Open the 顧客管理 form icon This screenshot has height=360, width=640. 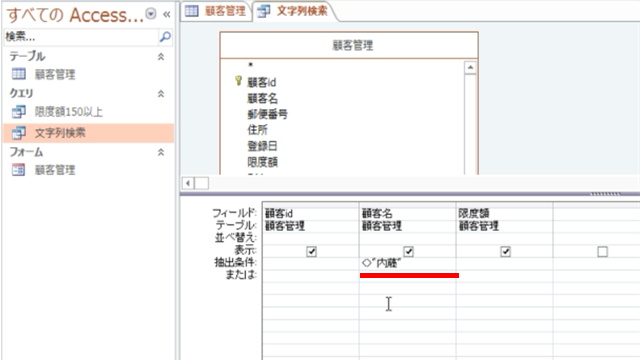tap(18, 169)
